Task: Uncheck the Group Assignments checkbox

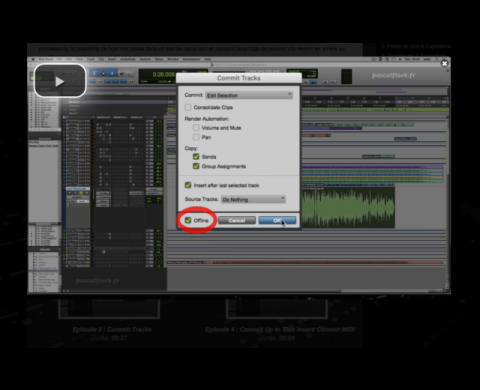Action: [x=196, y=166]
